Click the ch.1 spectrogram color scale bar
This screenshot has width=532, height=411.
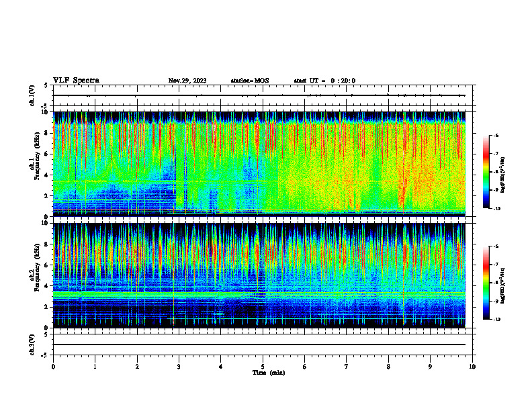click(x=486, y=172)
